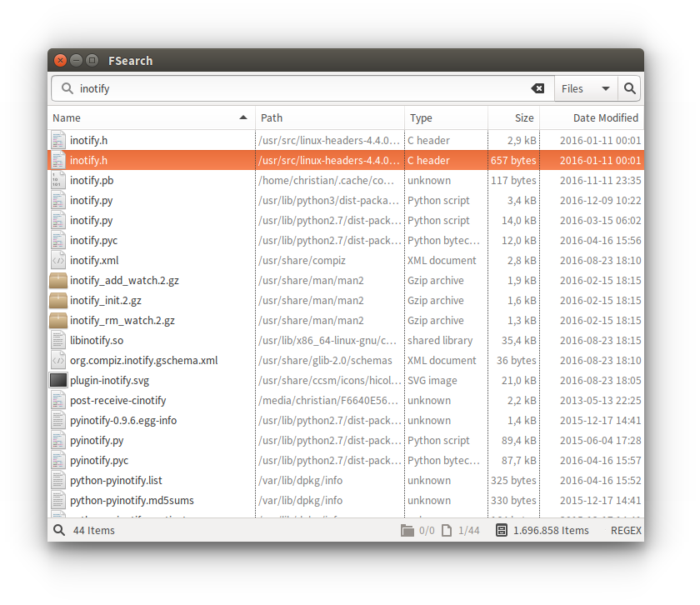Click the inotify.xml document icon
The image size is (700, 605).
click(57, 260)
